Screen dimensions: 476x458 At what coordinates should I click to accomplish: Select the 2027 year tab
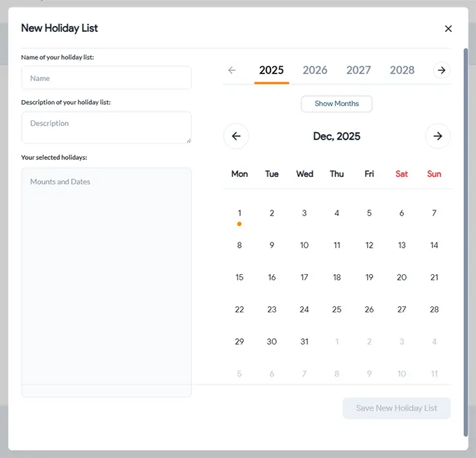click(x=358, y=70)
